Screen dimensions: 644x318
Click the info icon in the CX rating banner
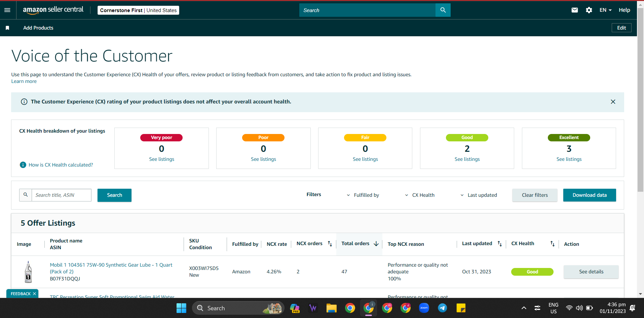24,102
